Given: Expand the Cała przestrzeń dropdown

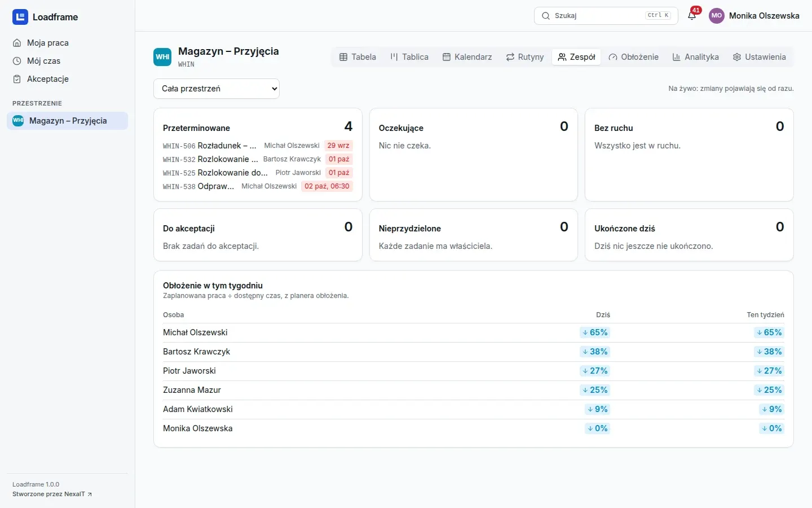Looking at the screenshot, I should click(x=217, y=89).
